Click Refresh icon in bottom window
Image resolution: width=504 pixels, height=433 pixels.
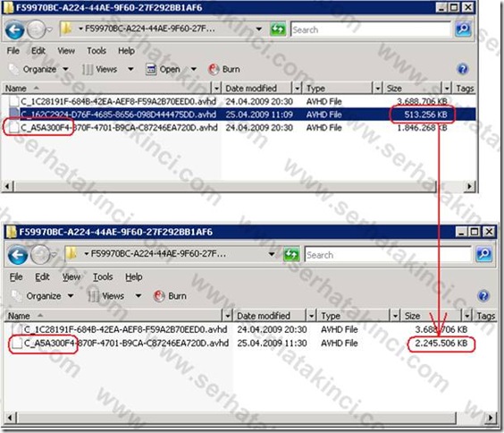tap(291, 255)
